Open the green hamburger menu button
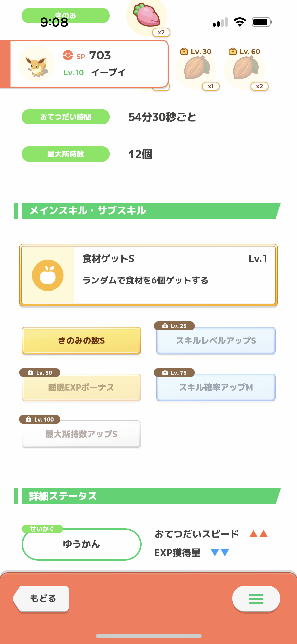This screenshot has width=297, height=644. 256,599
